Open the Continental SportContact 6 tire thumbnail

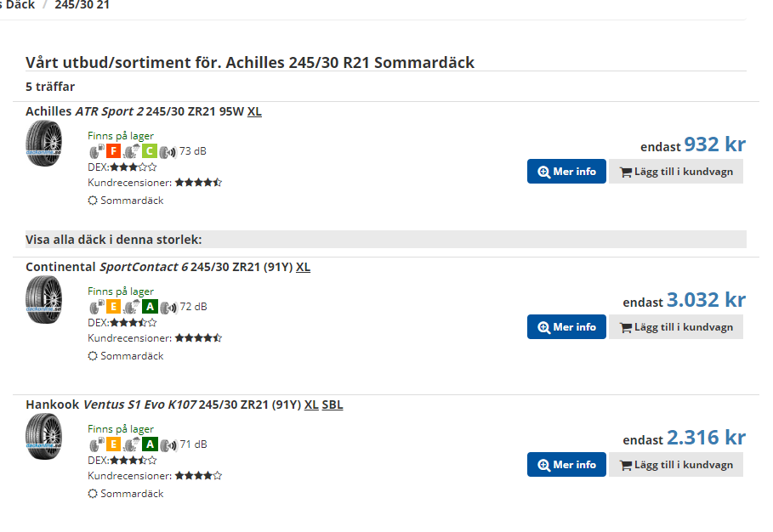pyautogui.click(x=44, y=299)
